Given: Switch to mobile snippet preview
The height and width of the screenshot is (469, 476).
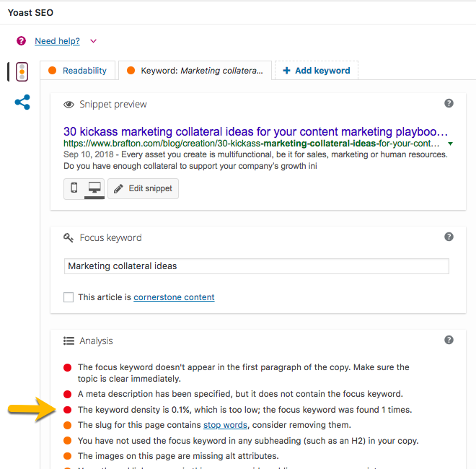Looking at the screenshot, I should [74, 188].
